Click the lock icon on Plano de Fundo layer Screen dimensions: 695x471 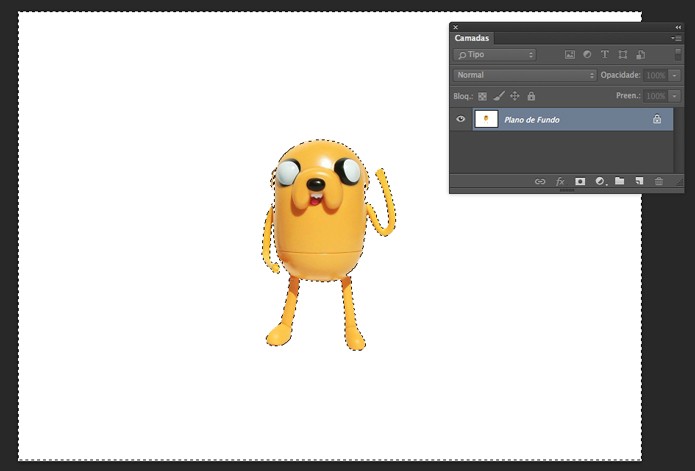pos(657,119)
